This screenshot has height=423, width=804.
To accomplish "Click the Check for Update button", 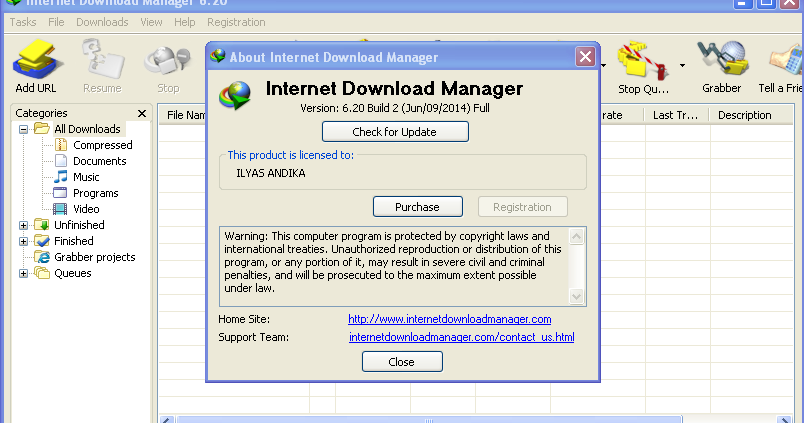I will pos(395,132).
